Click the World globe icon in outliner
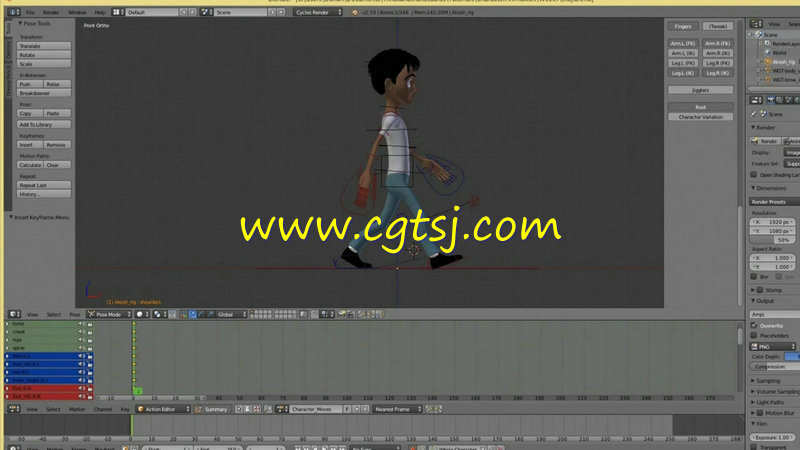Image resolution: width=800 pixels, height=450 pixels. coord(767,53)
